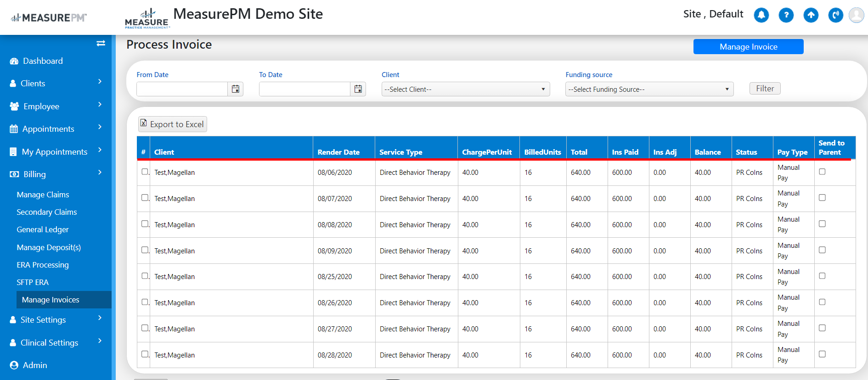Click the Manage Invoice button
Viewport: 868px width, 380px height.
point(748,47)
